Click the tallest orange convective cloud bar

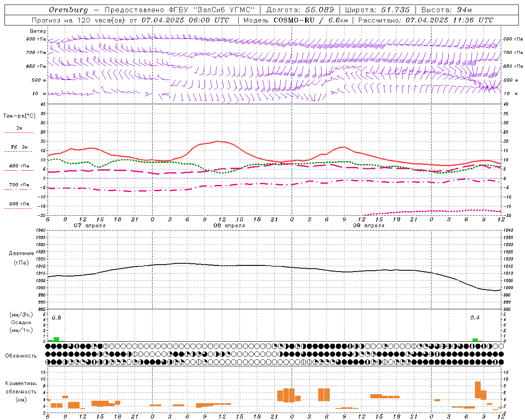[478, 390]
